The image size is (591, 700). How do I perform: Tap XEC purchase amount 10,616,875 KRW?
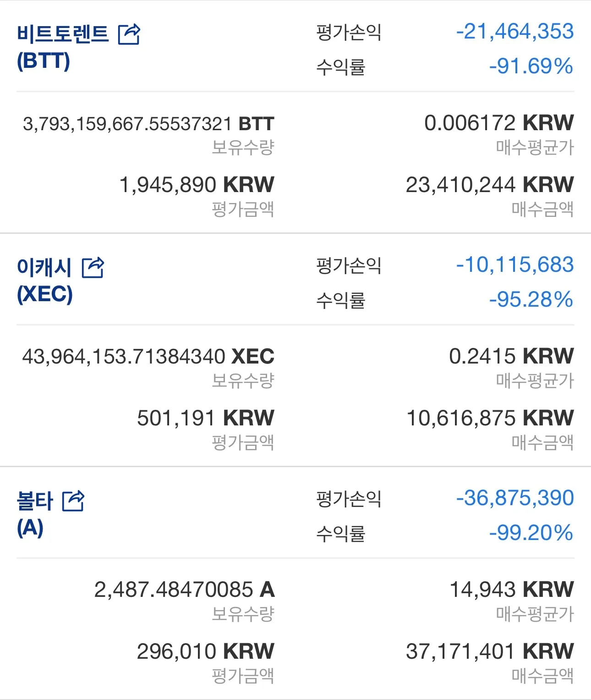pos(490,418)
